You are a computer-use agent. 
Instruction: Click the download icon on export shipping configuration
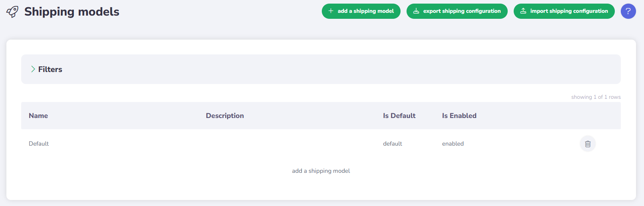(416, 11)
